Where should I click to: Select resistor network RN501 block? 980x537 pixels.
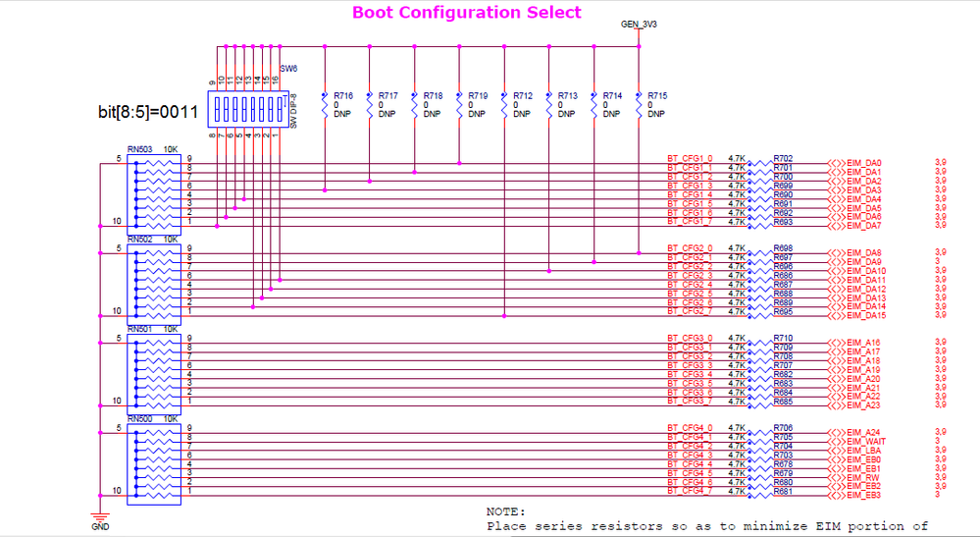154,374
